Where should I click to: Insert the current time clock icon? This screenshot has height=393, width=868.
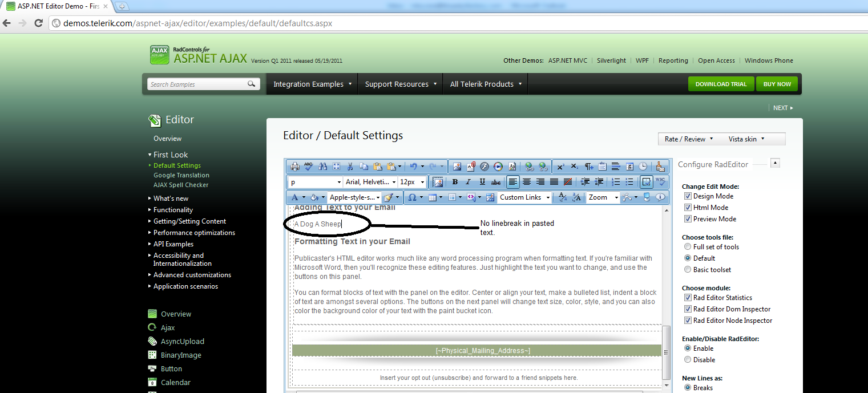(x=643, y=167)
